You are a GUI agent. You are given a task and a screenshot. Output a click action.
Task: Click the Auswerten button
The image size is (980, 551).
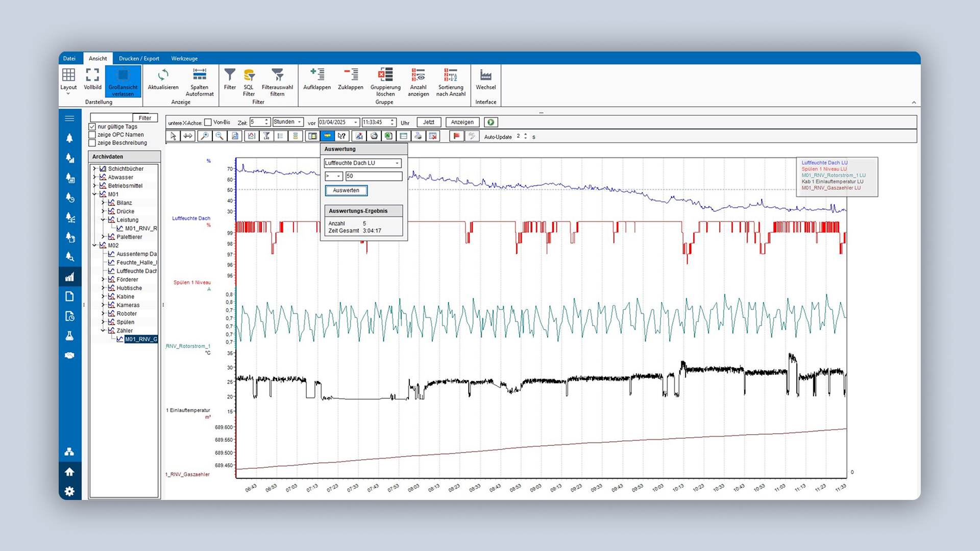tap(346, 190)
